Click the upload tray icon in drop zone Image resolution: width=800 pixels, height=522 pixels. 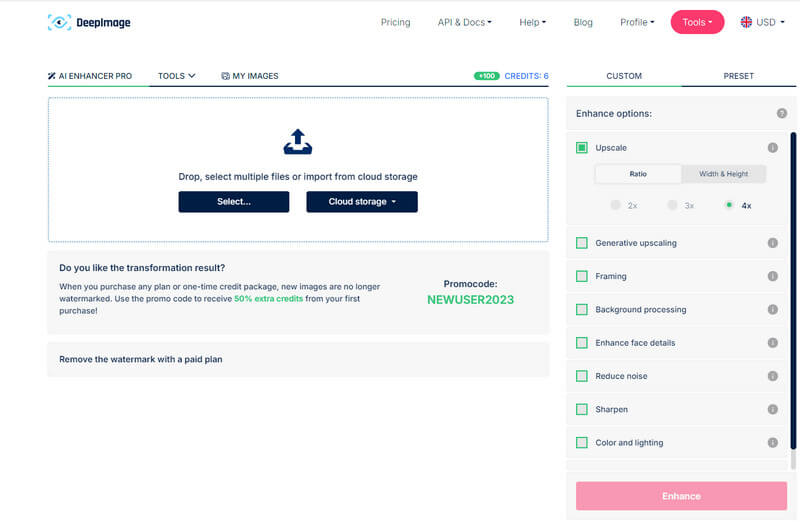[x=298, y=141]
